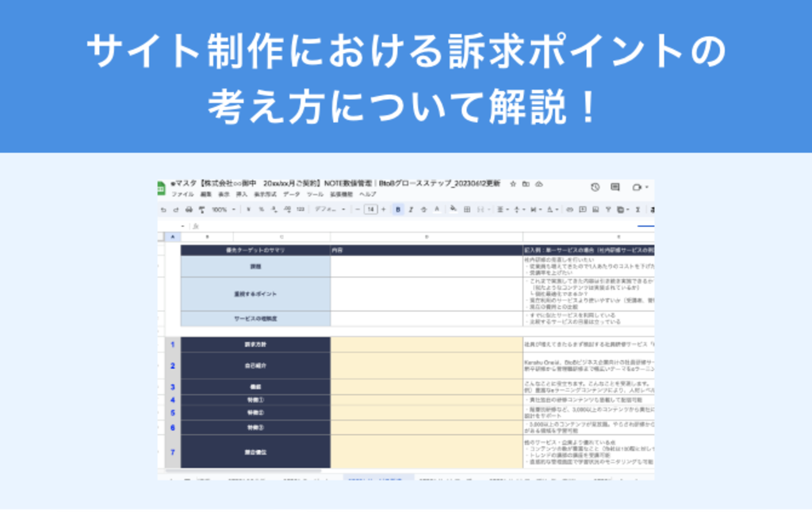Decrease font size with minus button
Viewport: 812px width, 519px height.
click(358, 210)
